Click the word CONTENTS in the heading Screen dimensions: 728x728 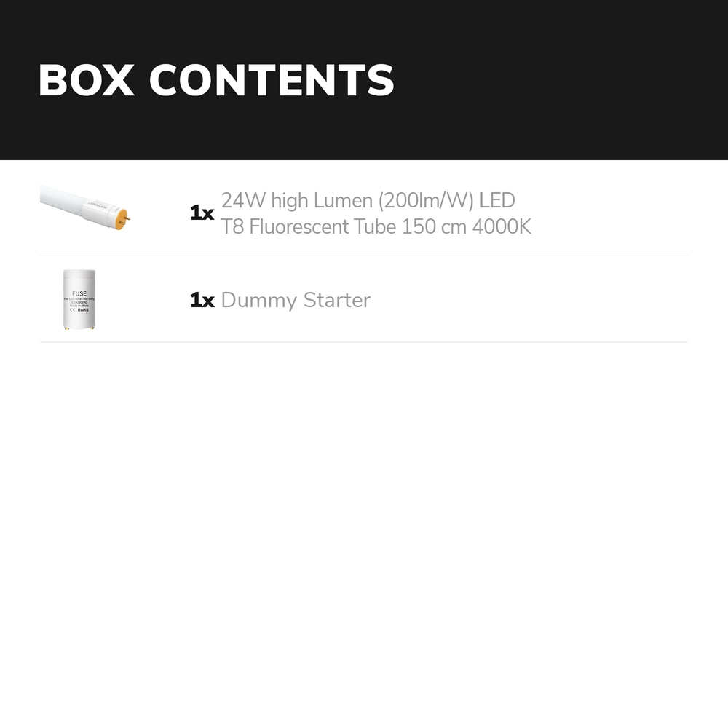point(272,80)
